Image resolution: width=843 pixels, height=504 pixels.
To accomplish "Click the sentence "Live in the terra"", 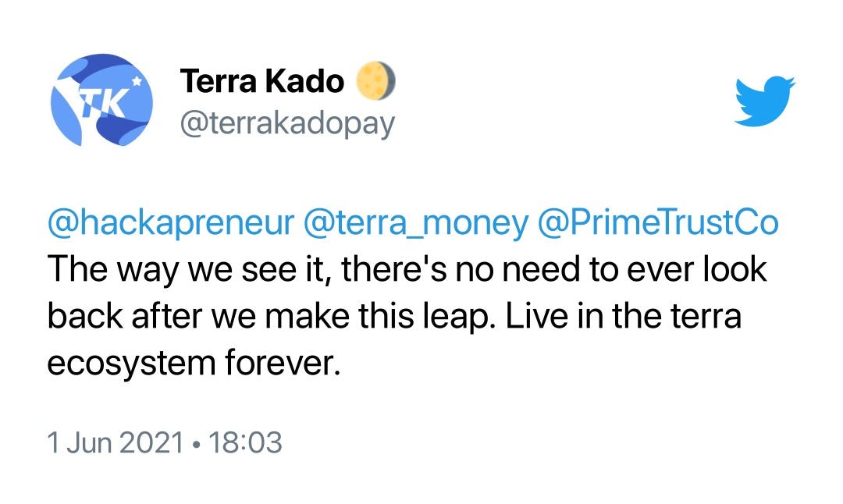I will point(624,315).
